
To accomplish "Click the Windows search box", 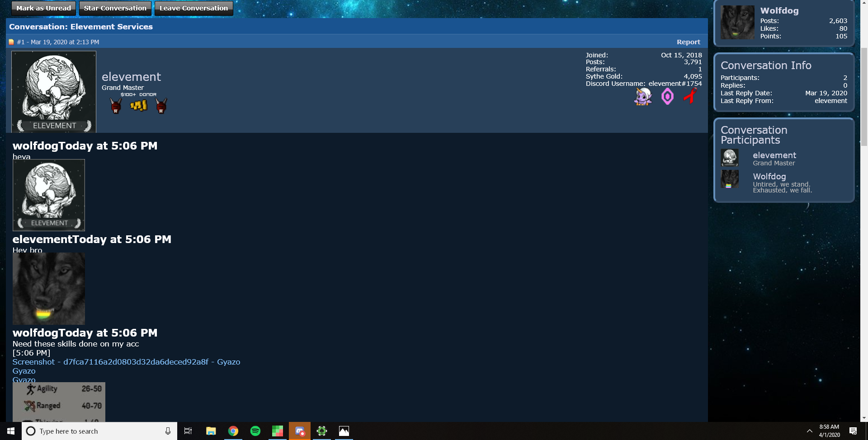I will pyautogui.click(x=99, y=431).
